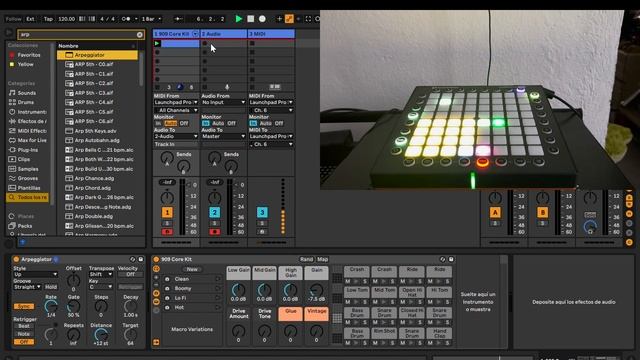The width and height of the screenshot is (640, 360).
Task: Open track 1 MIDI From Launchpad Pro dropdown
Action: point(176,102)
